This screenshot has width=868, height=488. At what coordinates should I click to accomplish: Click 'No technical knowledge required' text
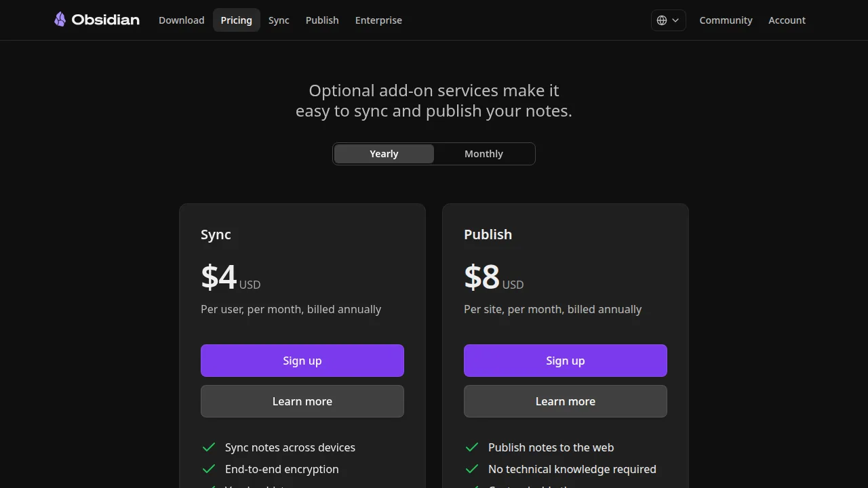[572, 469]
